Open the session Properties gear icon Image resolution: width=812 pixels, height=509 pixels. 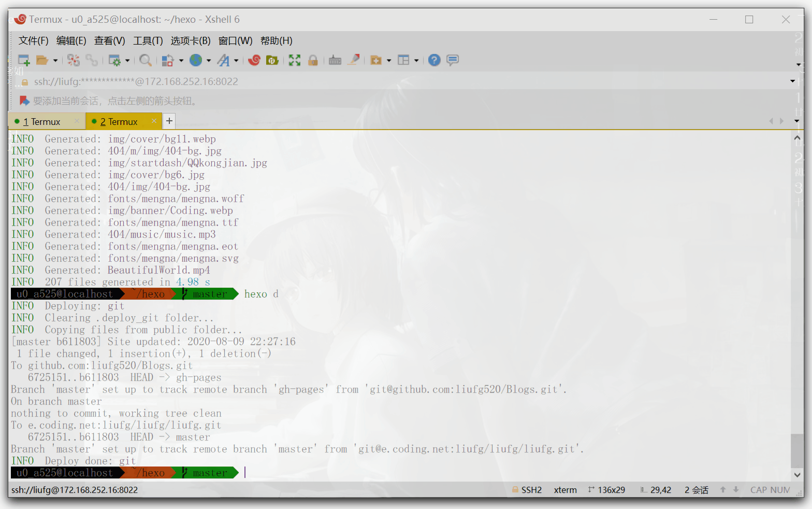pos(114,60)
